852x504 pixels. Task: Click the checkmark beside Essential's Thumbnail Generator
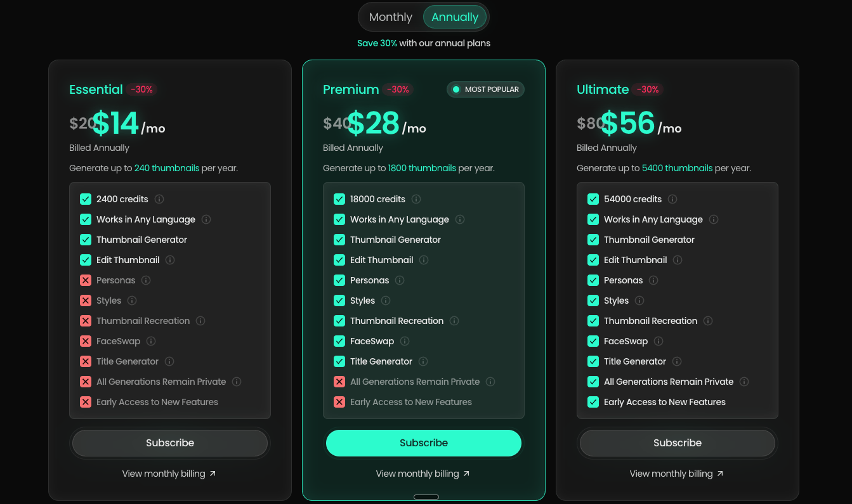[86, 240]
